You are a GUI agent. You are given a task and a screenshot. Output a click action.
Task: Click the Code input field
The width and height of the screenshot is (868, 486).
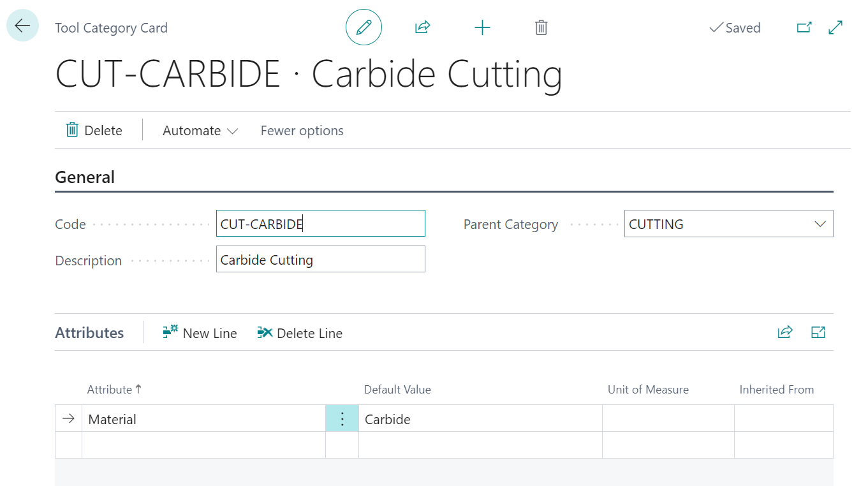coord(320,224)
